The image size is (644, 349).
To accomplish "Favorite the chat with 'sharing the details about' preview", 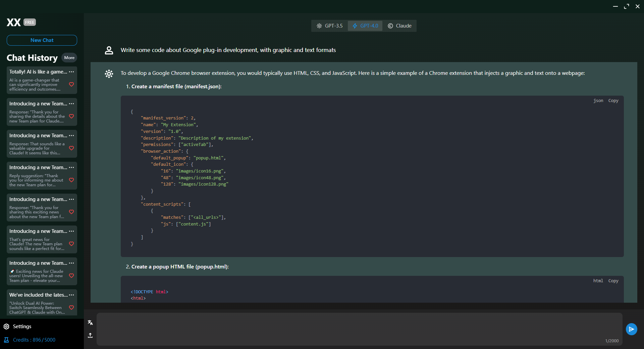I will (71, 116).
